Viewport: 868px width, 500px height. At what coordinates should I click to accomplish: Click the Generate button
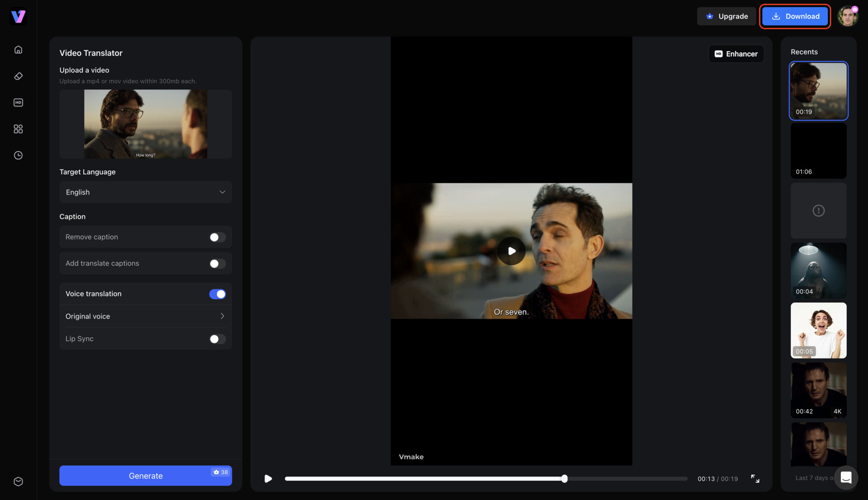point(146,476)
